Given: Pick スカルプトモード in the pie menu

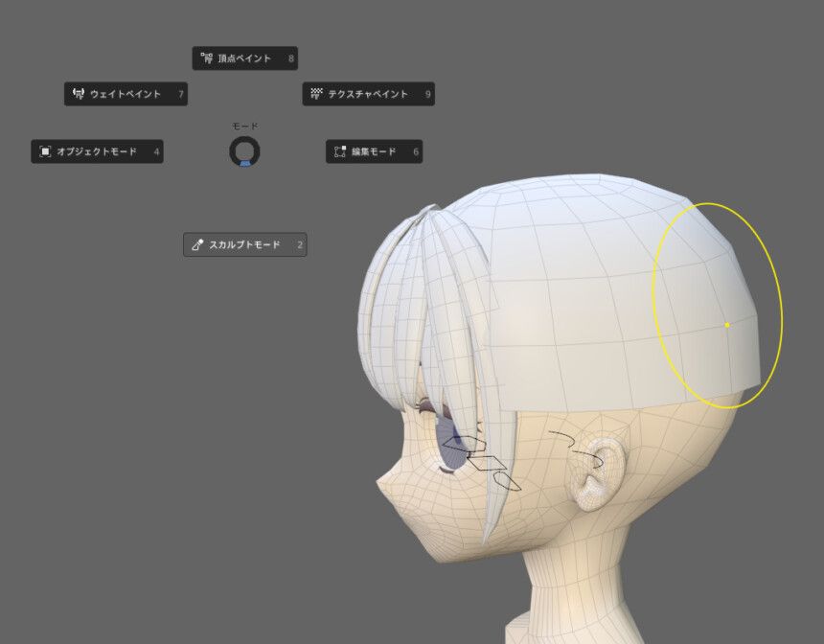Looking at the screenshot, I should click(x=245, y=244).
